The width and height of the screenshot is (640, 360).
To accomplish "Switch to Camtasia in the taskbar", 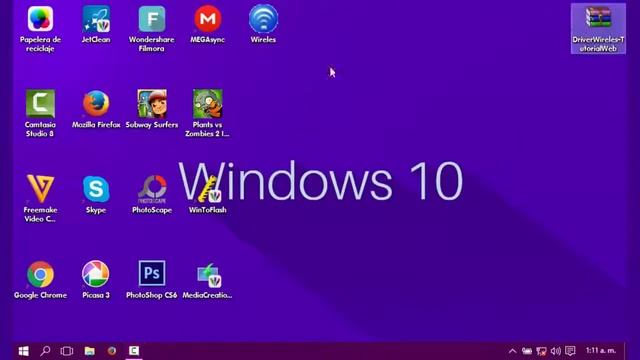I will [x=134, y=351].
